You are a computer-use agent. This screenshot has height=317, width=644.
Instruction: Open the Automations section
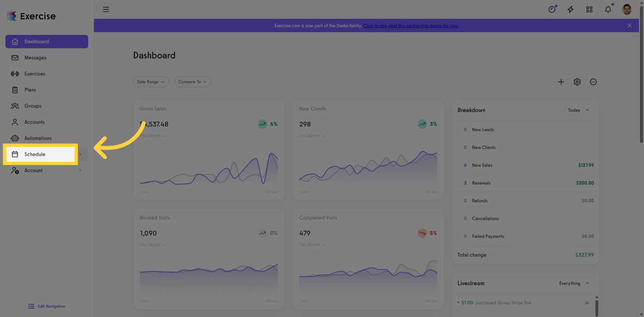pyautogui.click(x=38, y=138)
